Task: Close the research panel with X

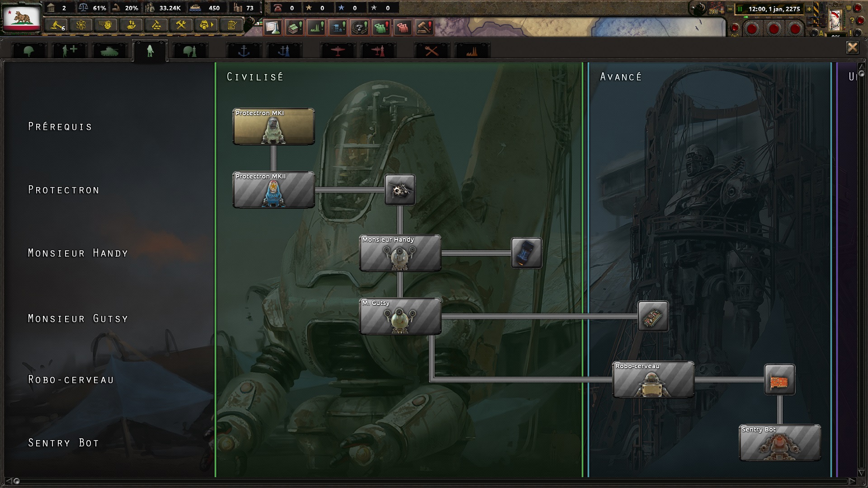Action: 852,47
